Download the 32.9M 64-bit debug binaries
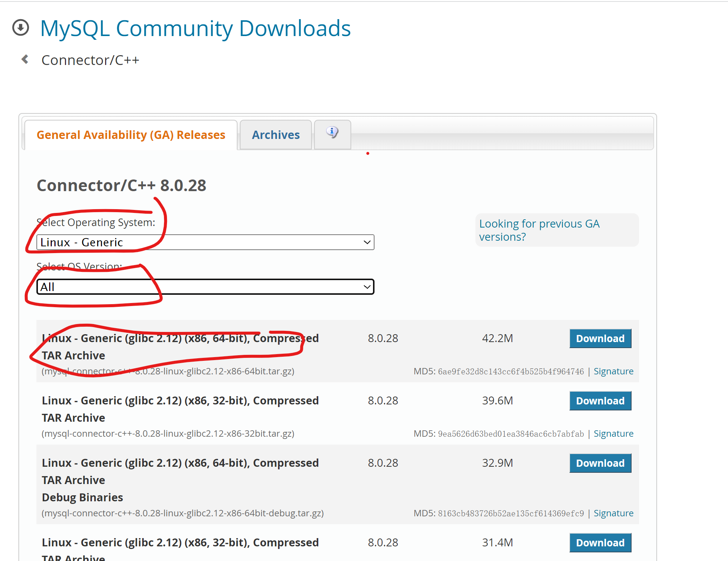The image size is (728, 561). coord(600,463)
